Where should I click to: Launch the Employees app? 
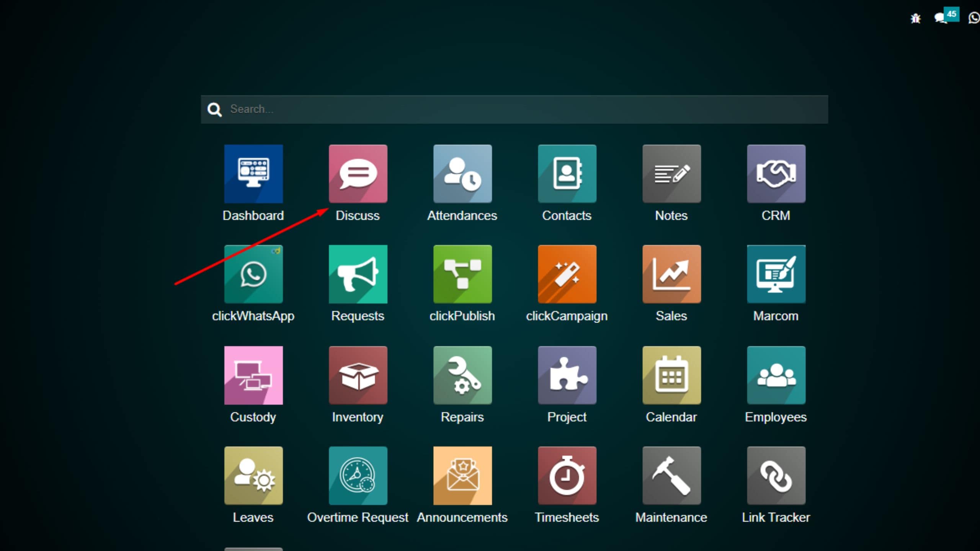[x=776, y=375]
